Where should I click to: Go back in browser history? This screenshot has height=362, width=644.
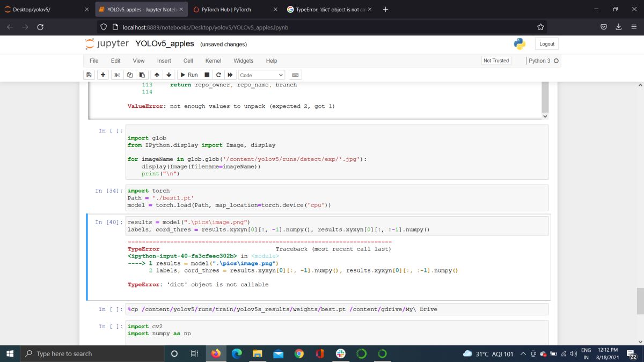pos(10,27)
